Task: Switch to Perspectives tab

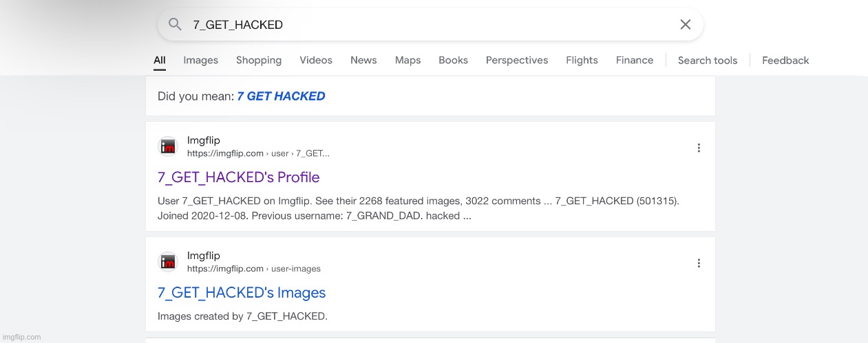Action: tap(517, 60)
